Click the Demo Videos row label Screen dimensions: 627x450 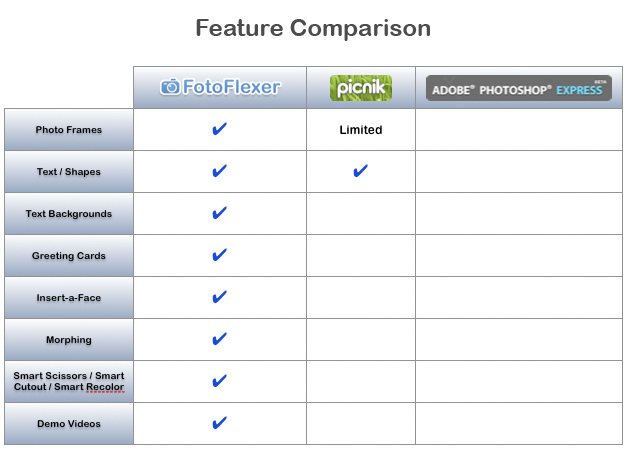pos(69,424)
